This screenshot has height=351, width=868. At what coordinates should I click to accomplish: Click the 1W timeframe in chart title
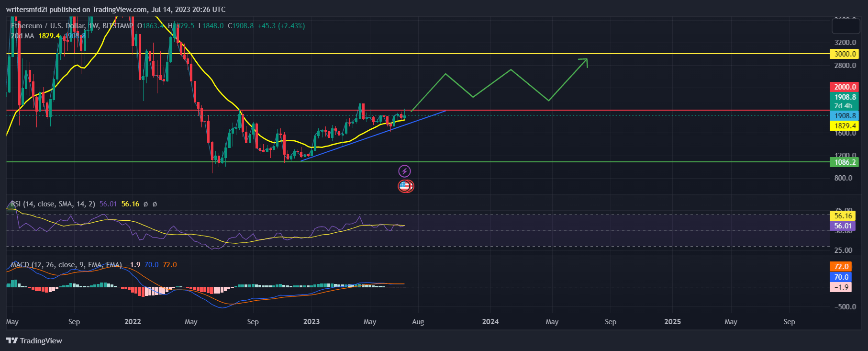pos(93,26)
